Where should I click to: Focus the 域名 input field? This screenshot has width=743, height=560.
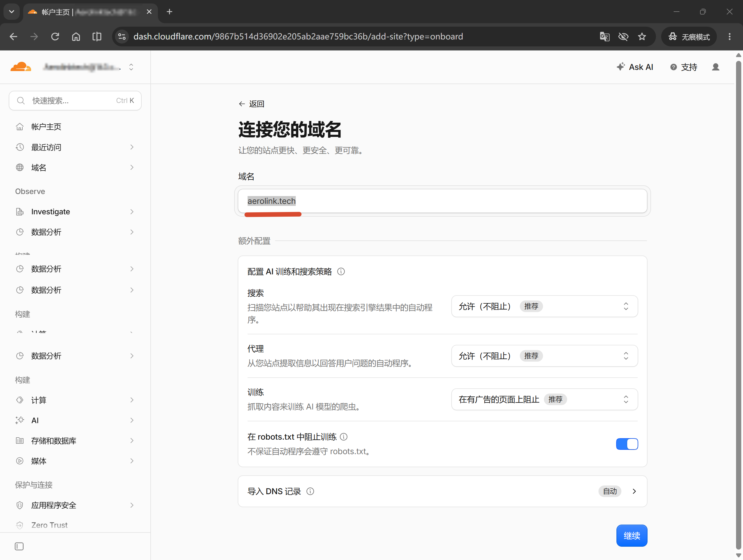442,201
